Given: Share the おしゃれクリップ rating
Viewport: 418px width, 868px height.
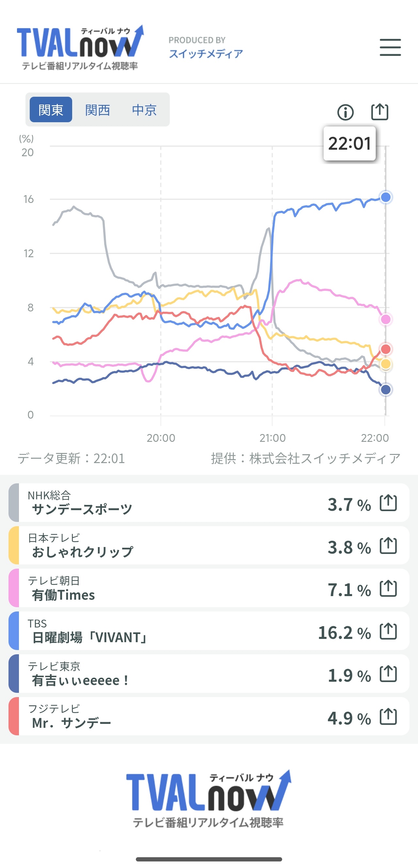Looking at the screenshot, I should pos(388,545).
